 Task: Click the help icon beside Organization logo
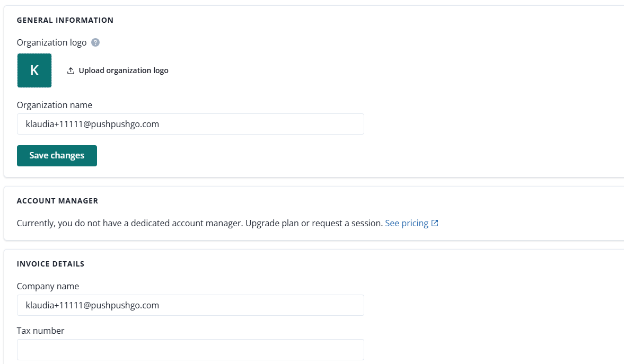(95, 42)
